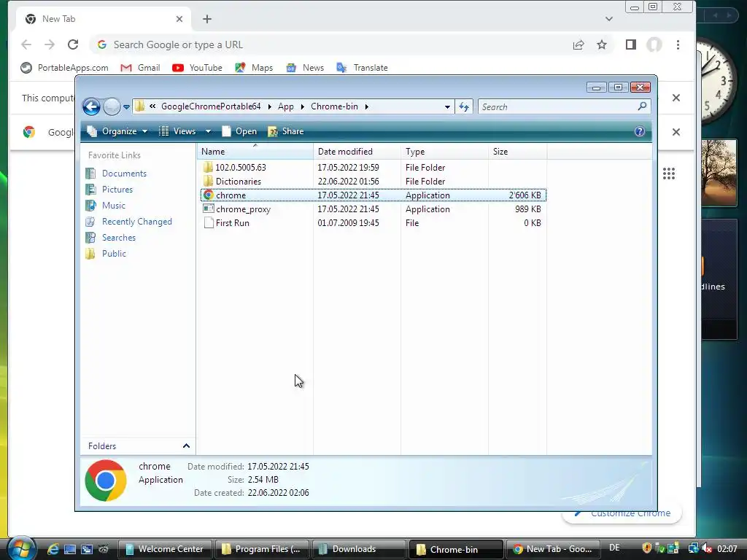Click Chrome-bin segment in address breadcrumb
The image size is (747, 560).
(x=334, y=106)
